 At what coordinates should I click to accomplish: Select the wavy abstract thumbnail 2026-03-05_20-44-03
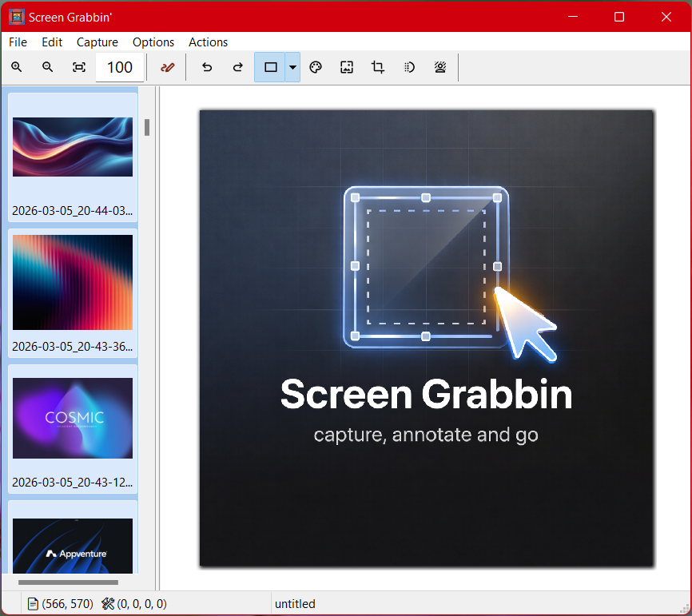point(73,157)
